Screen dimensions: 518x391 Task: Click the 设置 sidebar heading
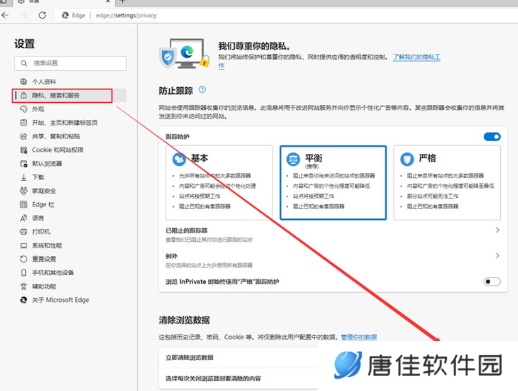tap(24, 44)
